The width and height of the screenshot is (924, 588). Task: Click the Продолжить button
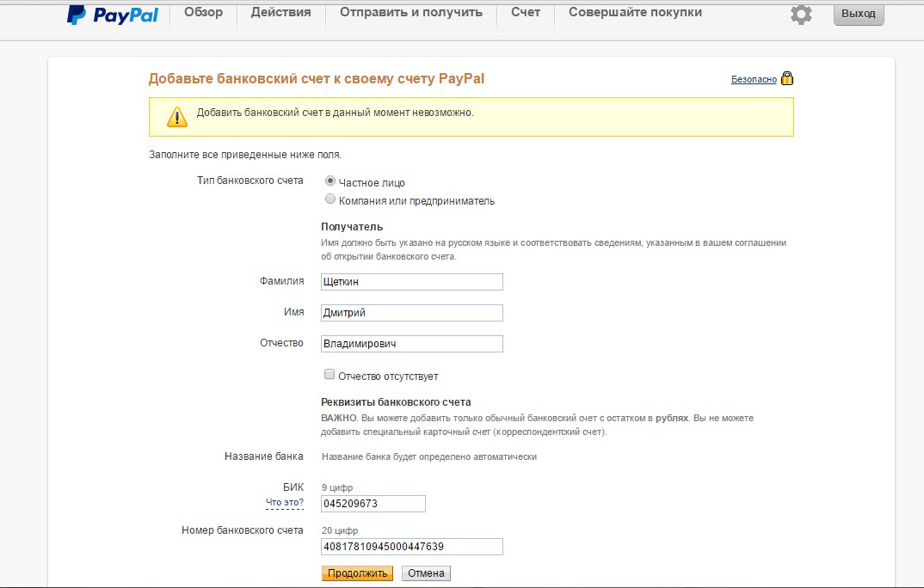(358, 573)
